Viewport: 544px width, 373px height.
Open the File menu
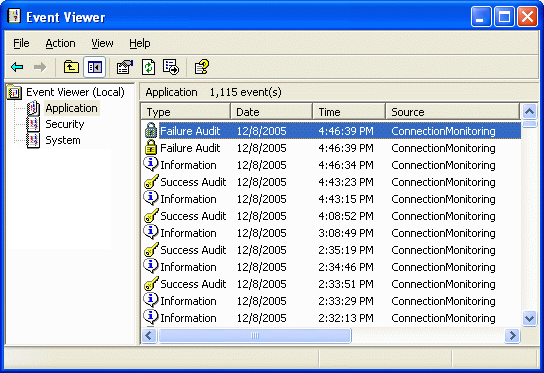click(21, 43)
